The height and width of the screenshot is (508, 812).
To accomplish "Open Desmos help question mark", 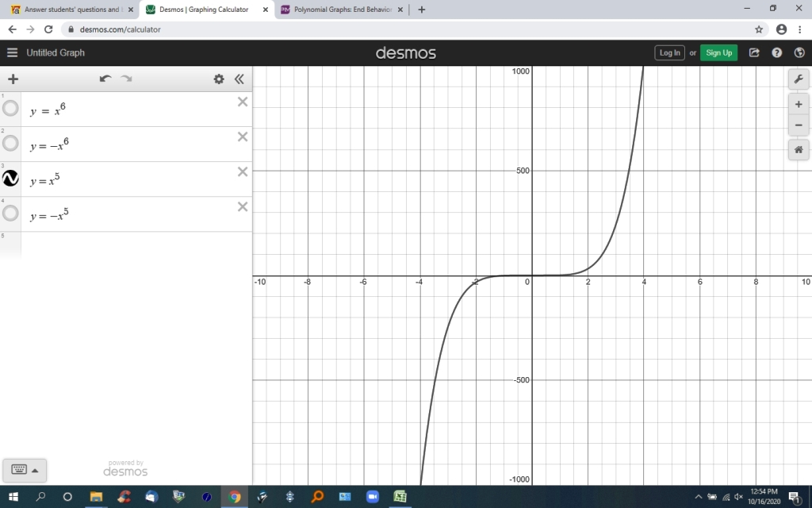I will click(x=777, y=52).
